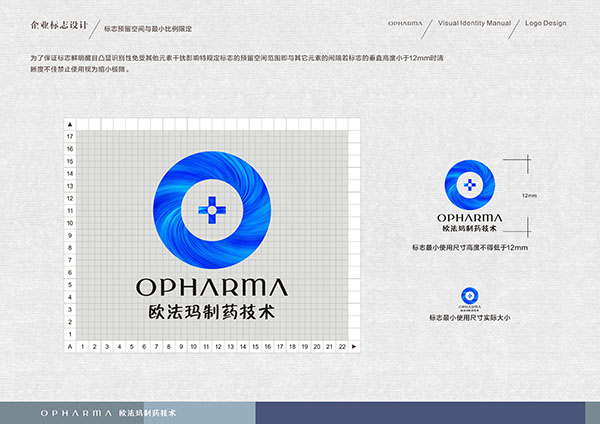
Task: Click the 标志最小使用尺寸实际大小 caption
Action: pyautogui.click(x=470, y=318)
